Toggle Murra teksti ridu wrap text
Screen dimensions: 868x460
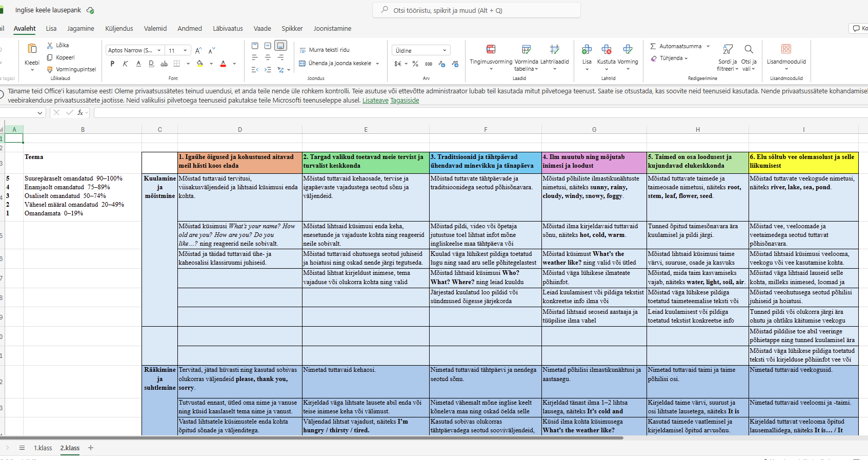click(x=324, y=50)
